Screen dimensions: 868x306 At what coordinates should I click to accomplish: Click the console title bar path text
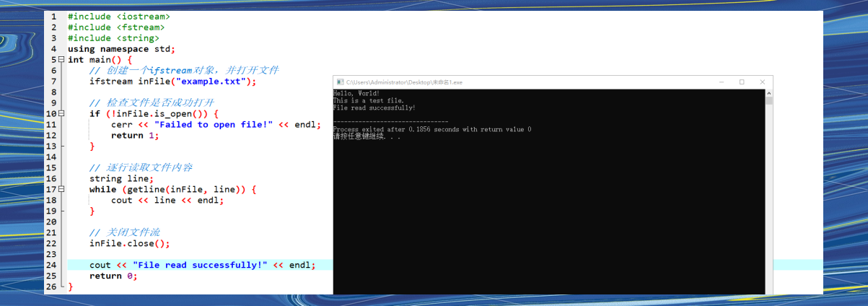(x=404, y=82)
